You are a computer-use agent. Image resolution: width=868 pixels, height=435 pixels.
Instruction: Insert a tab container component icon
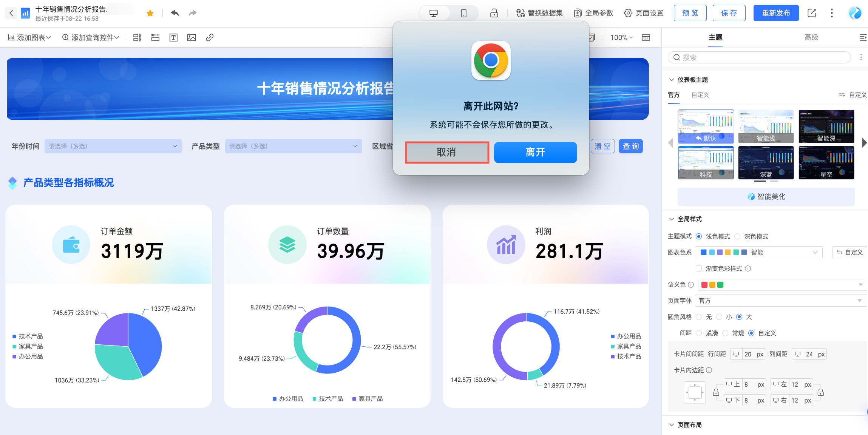click(155, 37)
